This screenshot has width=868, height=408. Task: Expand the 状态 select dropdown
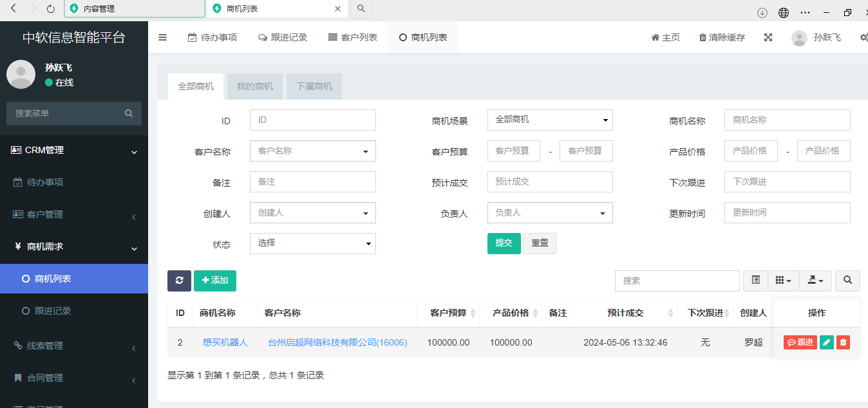pos(312,243)
